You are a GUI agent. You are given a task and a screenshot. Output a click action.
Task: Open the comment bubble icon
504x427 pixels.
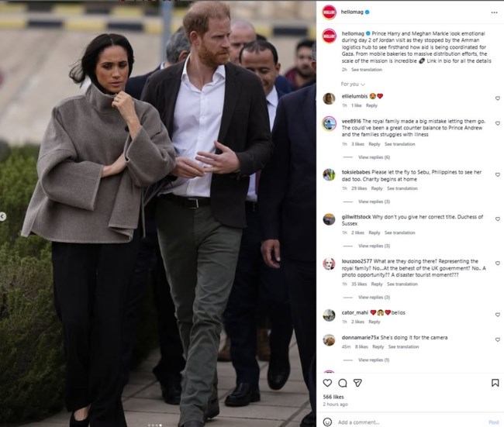[343, 383]
